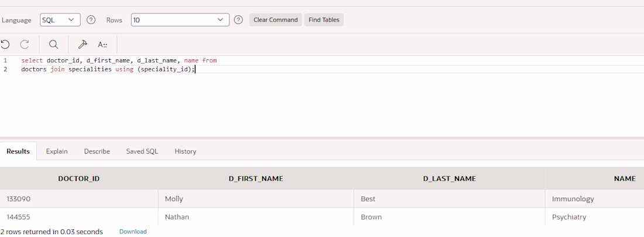Switch to the Explain tab
This screenshot has height=237, width=644.
pos(57,151)
